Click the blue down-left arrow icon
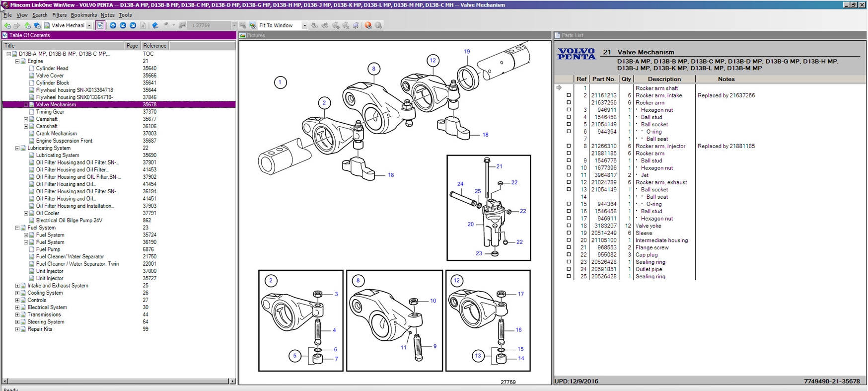The image size is (868, 391). point(123,25)
